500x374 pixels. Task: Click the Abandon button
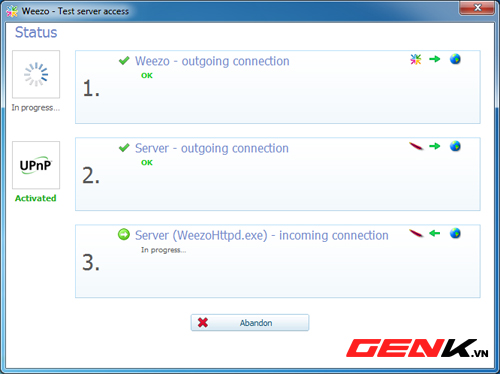coord(250,322)
